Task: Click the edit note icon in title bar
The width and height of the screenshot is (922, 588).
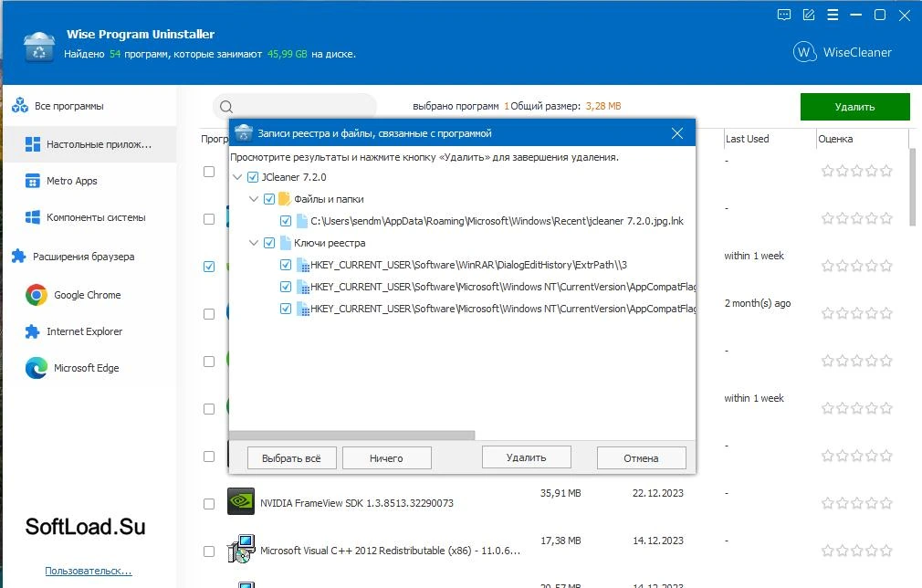Action: 809,15
